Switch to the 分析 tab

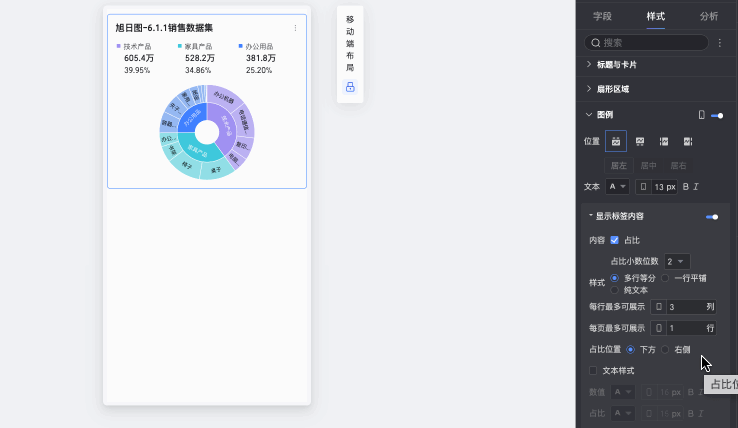coord(708,16)
